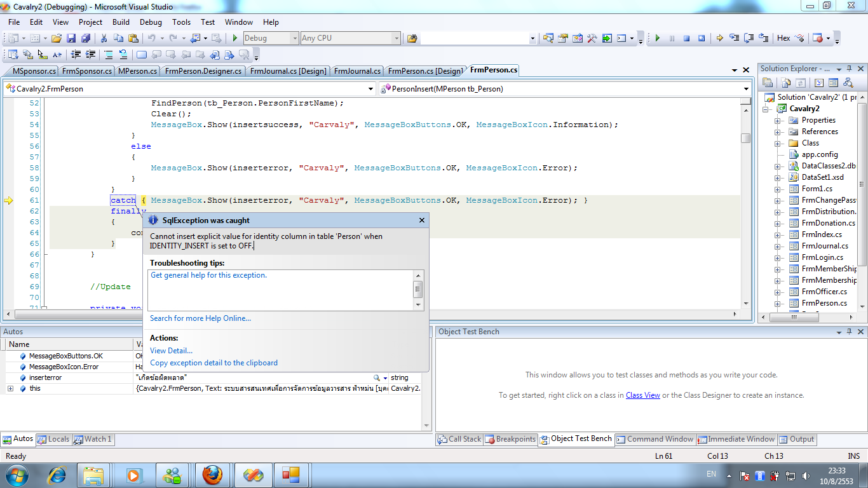Select FrmLogin.cs in Solution Explorer
Viewport: 868px width, 488px height.
pyautogui.click(x=822, y=257)
